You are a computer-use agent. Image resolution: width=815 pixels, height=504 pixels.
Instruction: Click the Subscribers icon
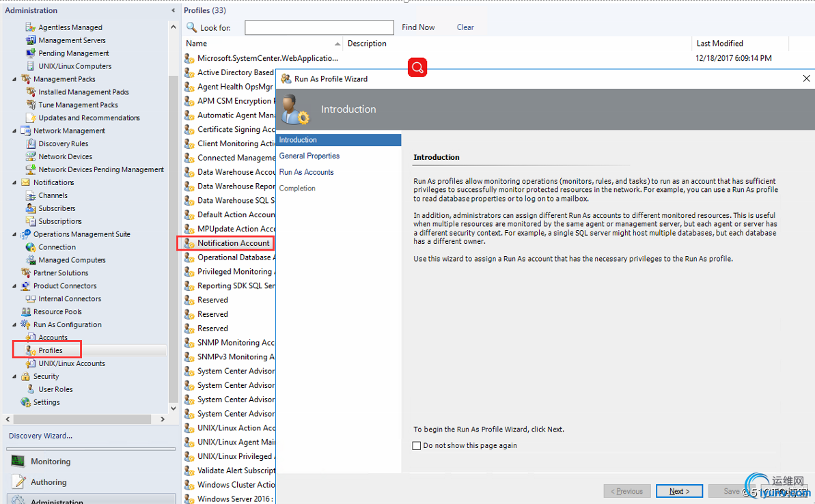(31, 208)
